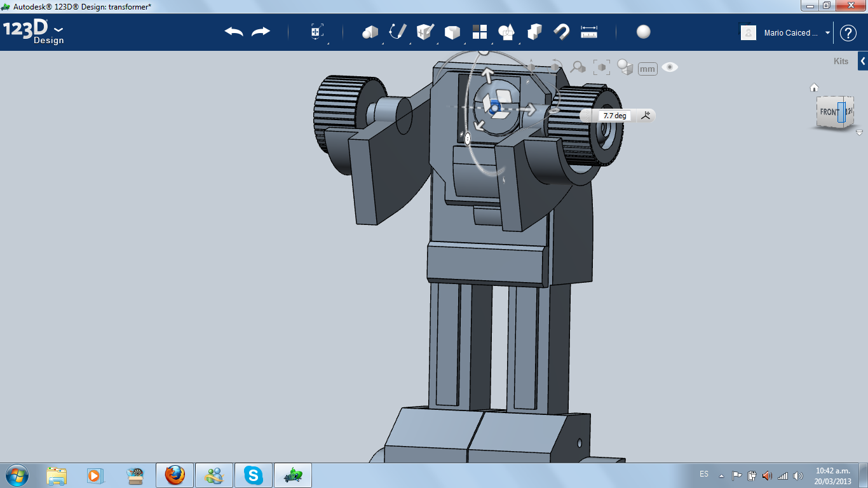
Task: Click the reorient axis icon beside angle field
Action: pos(646,115)
